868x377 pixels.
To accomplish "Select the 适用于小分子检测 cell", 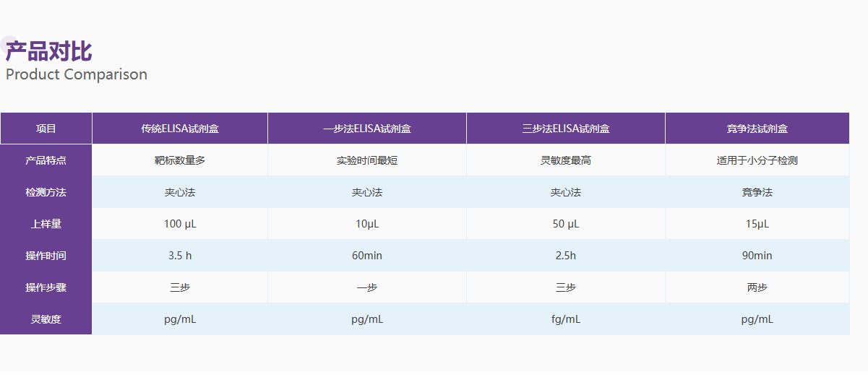I will 757,160.
